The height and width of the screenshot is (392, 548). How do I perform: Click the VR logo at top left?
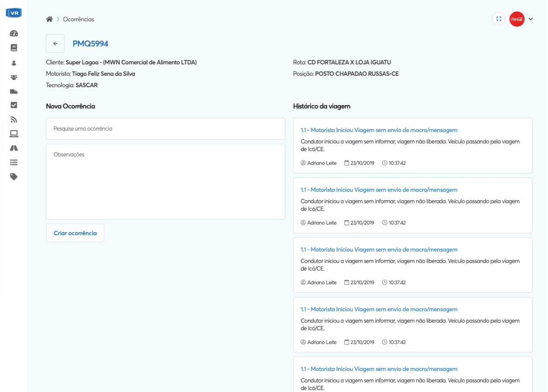pyautogui.click(x=14, y=13)
